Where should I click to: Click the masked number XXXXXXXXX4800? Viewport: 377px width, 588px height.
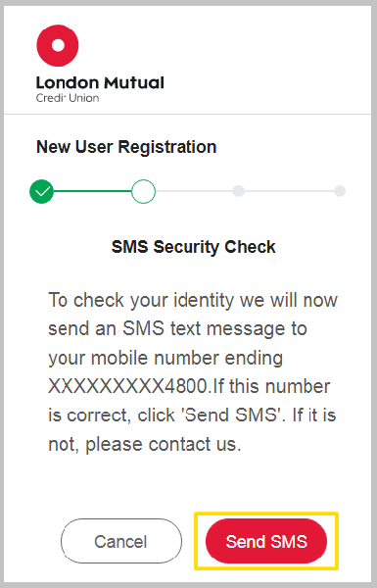tap(128, 386)
